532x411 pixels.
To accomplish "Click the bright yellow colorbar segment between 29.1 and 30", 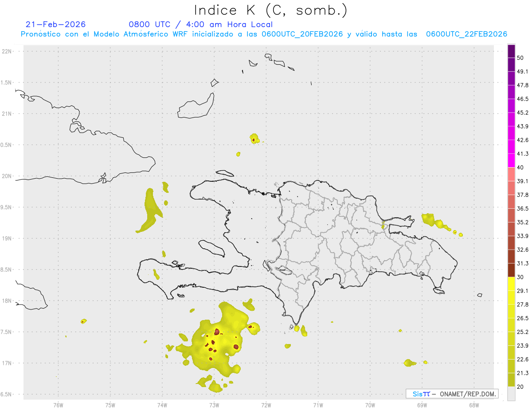I will (511, 284).
